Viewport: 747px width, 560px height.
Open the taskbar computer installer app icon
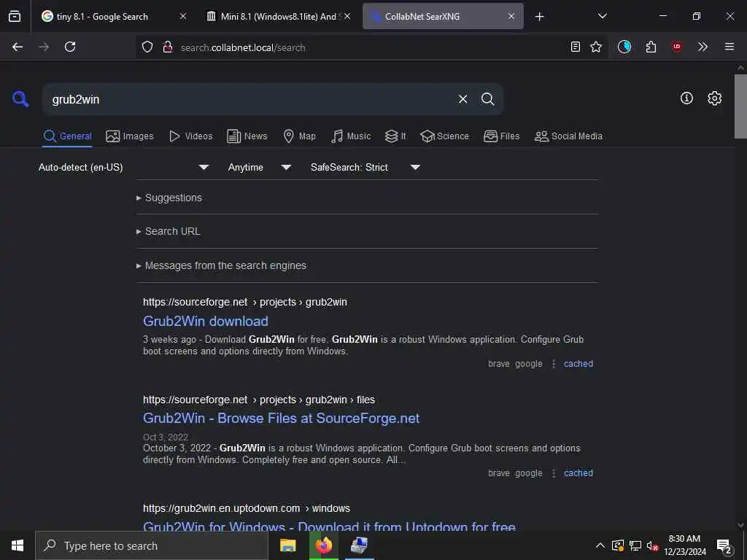pyautogui.click(x=359, y=545)
